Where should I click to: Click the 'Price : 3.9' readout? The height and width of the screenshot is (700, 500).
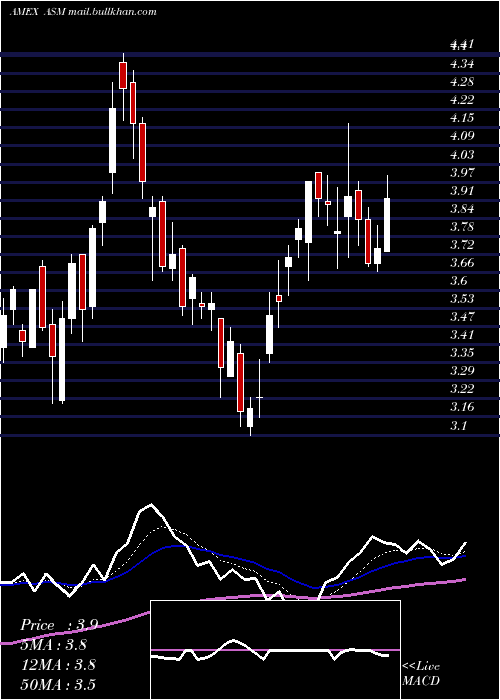(58, 625)
